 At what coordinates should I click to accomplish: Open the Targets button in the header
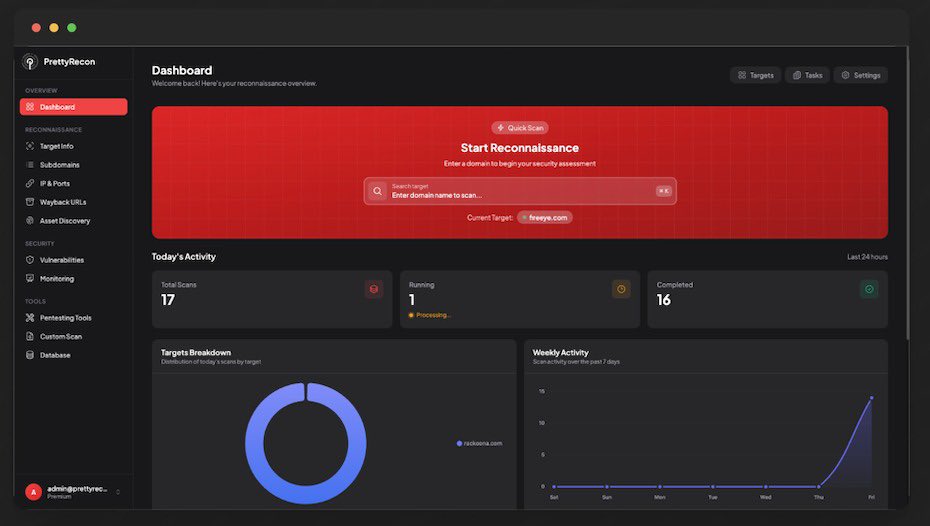(x=756, y=75)
